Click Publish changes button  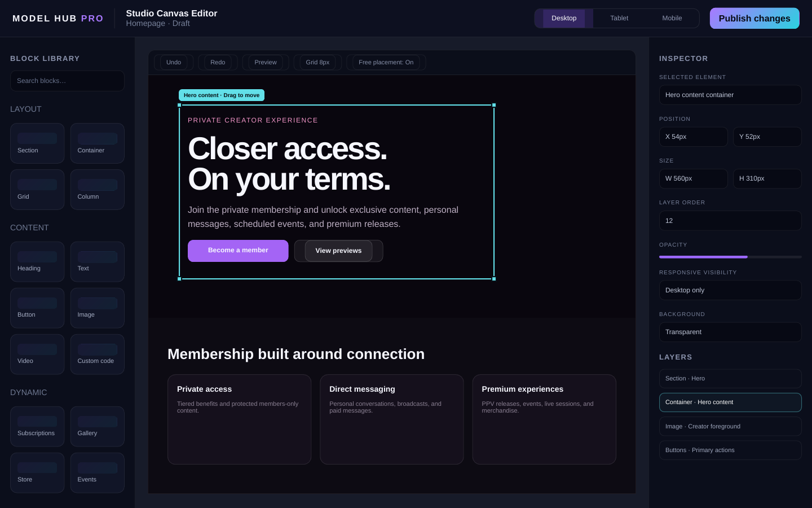click(x=754, y=18)
